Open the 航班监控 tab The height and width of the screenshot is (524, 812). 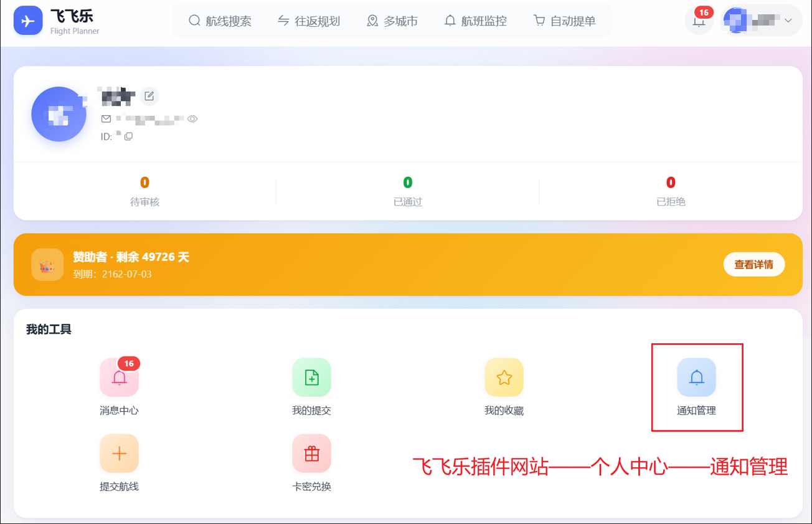pos(475,21)
